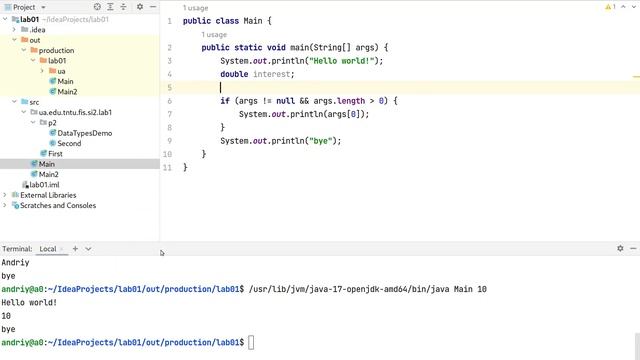
Task: Click '1 usage' hint above main method
Action: [214, 35]
